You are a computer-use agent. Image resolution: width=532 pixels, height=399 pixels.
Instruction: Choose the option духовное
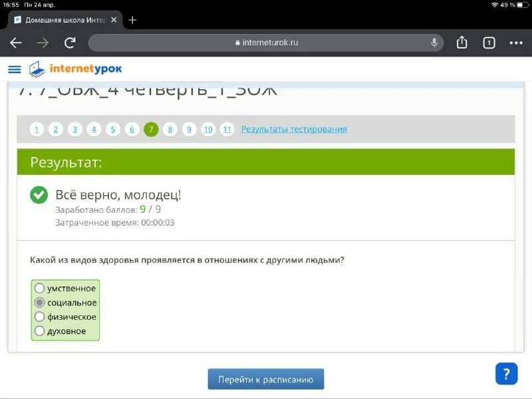click(39, 330)
